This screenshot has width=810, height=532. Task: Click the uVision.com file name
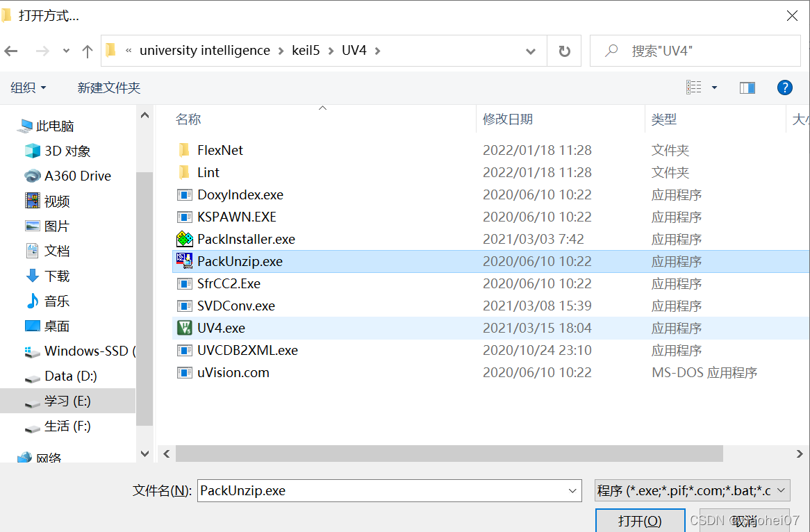pyautogui.click(x=233, y=372)
